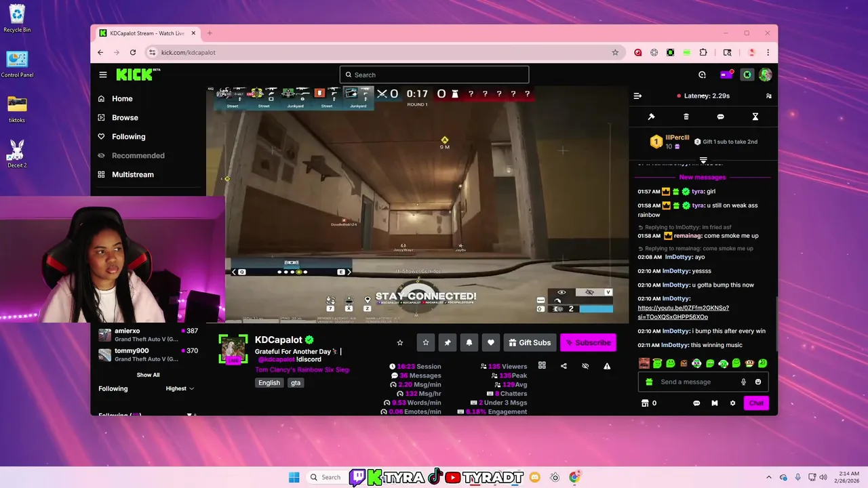This screenshot has height=488, width=868.
Task: Click the Browse icon in the sidebar
Action: tap(102, 117)
